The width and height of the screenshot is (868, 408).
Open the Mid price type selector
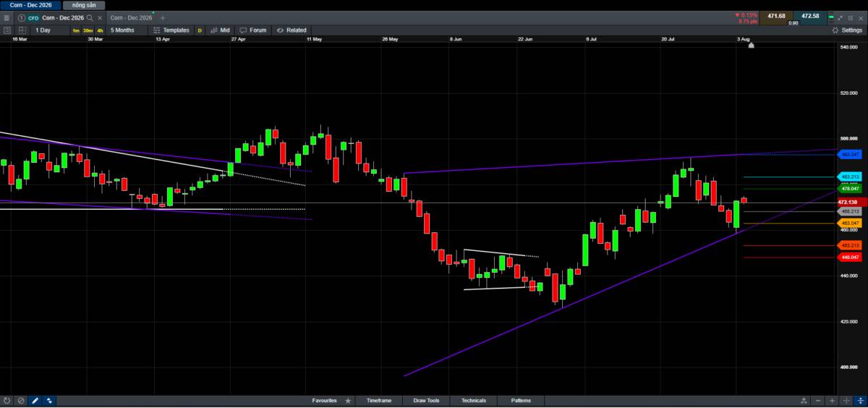click(220, 30)
